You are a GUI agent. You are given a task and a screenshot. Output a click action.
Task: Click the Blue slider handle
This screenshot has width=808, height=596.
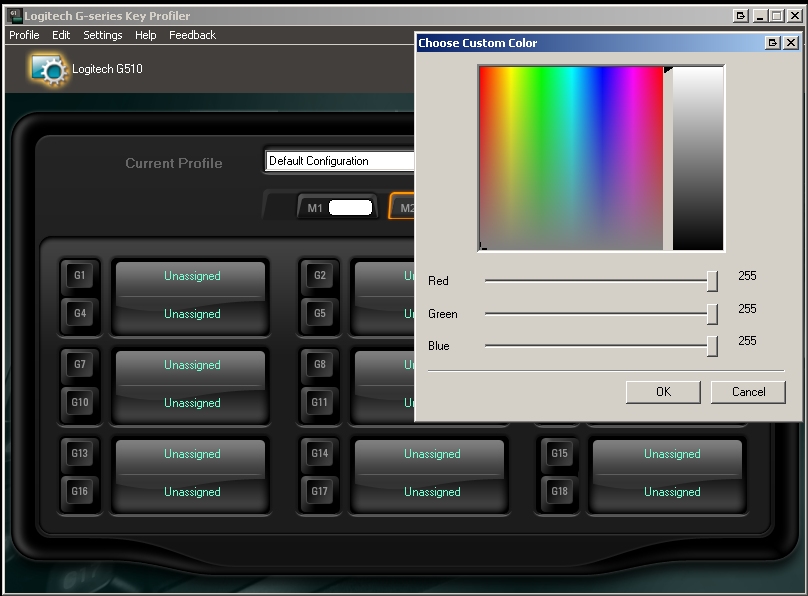tap(712, 346)
